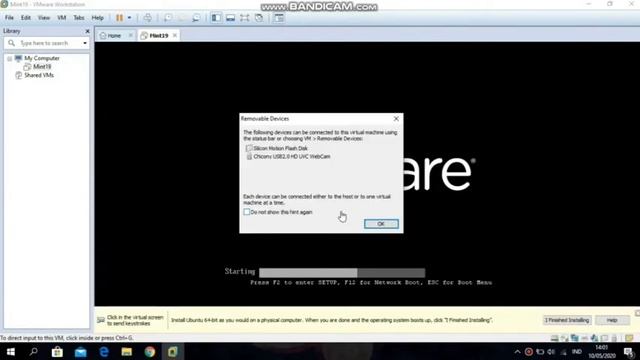The image size is (640, 360).
Task: Send Ctrl+Alt+Del via the toolbar icon
Action: click(148, 18)
